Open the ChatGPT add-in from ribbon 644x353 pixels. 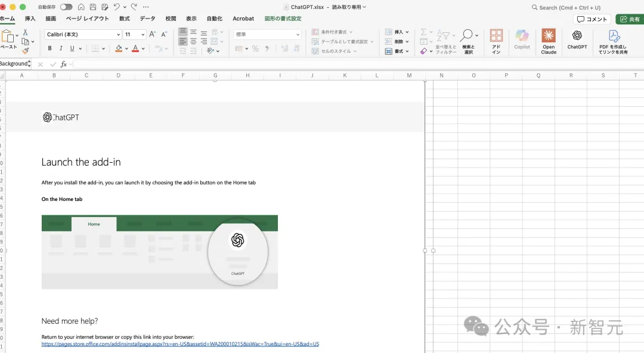[577, 39]
